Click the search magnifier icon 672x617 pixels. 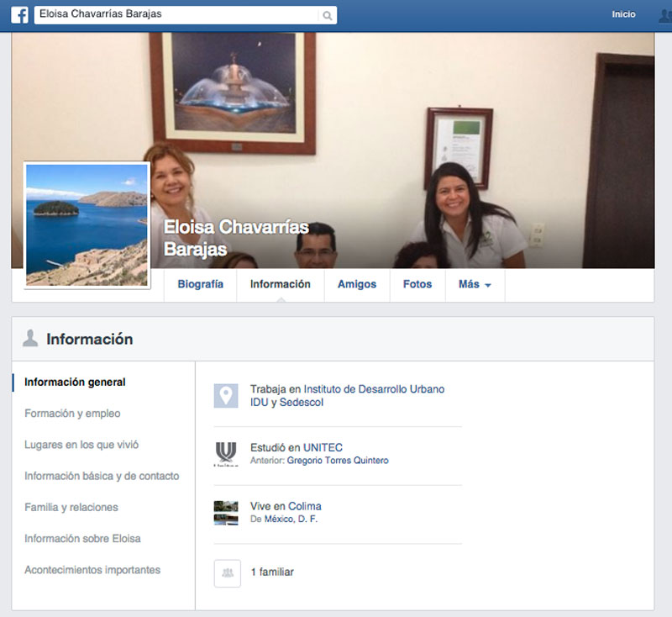coord(328,16)
